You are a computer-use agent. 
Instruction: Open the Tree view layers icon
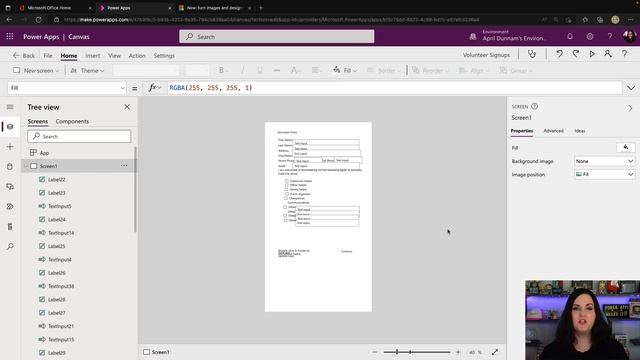tap(10, 127)
